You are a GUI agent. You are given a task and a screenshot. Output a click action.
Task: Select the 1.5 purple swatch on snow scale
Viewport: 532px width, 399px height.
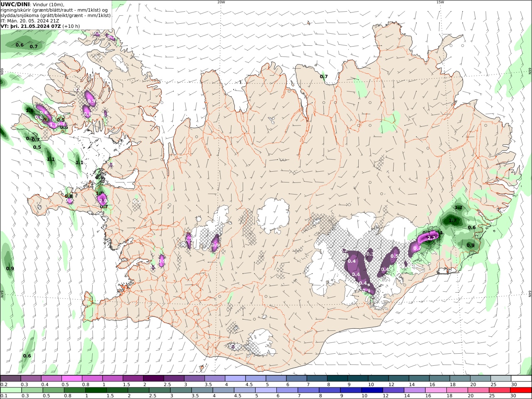click(133, 379)
